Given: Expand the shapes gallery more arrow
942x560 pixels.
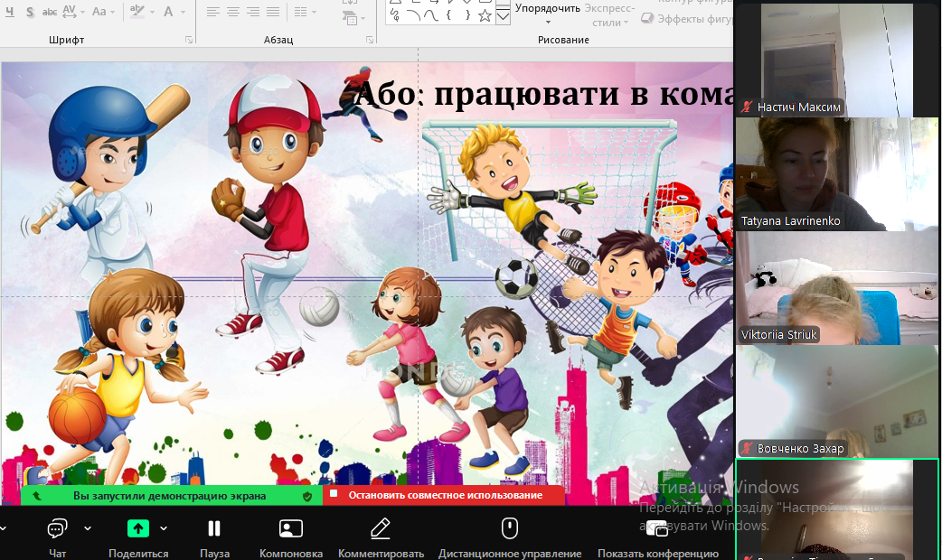Looking at the screenshot, I should 504,16.
